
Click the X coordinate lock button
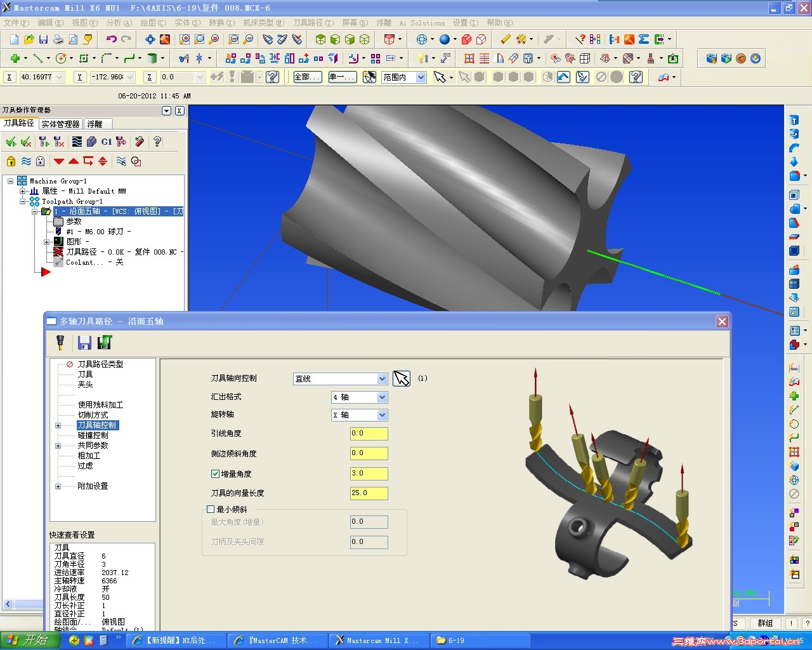9,77
